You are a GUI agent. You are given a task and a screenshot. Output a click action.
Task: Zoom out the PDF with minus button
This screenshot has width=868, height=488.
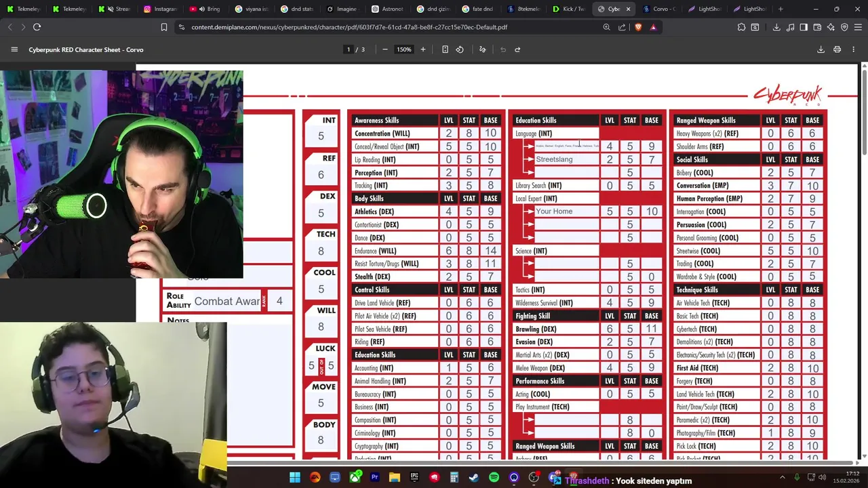tap(385, 49)
